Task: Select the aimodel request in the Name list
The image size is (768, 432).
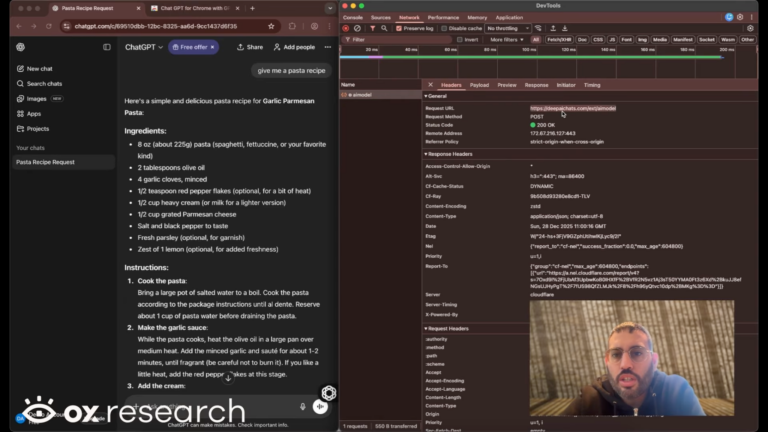Action: 380,95
